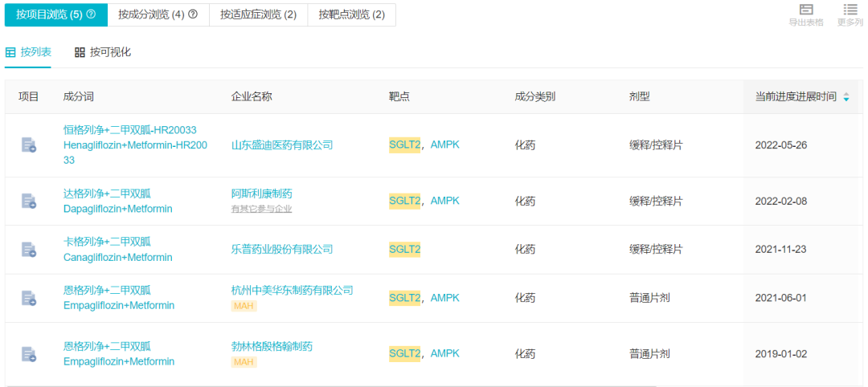The height and width of the screenshot is (387, 868).
Task: Click help icon on 按成分浏览 tab
Action: 193,14
